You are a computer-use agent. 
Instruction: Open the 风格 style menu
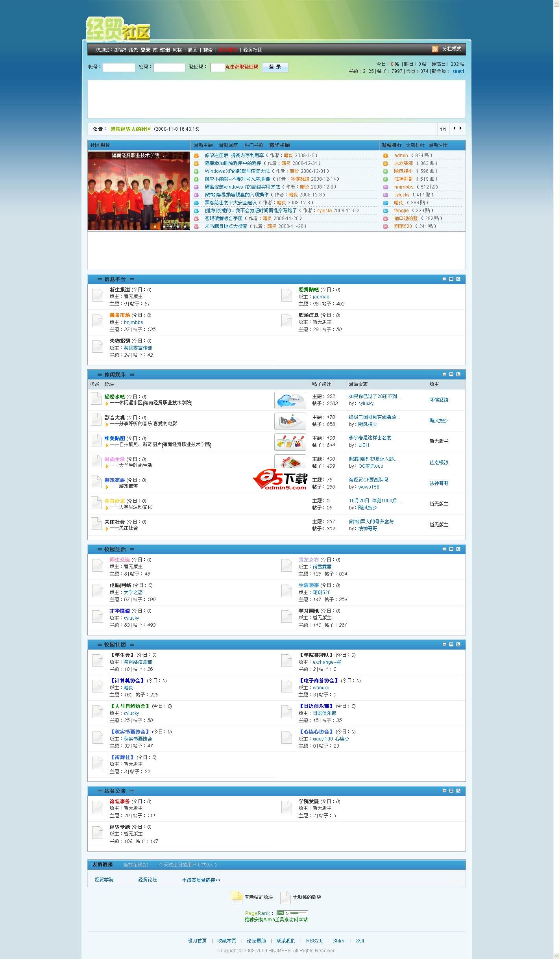click(x=177, y=50)
